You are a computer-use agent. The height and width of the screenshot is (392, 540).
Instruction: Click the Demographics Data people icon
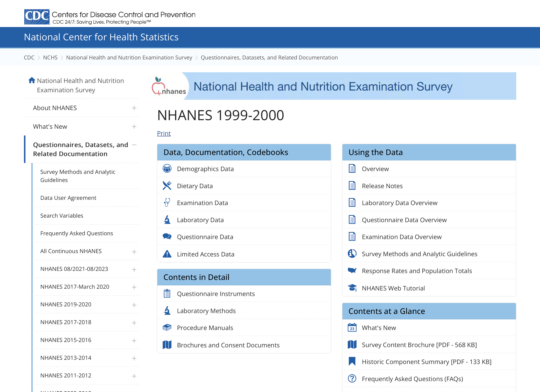[167, 169]
